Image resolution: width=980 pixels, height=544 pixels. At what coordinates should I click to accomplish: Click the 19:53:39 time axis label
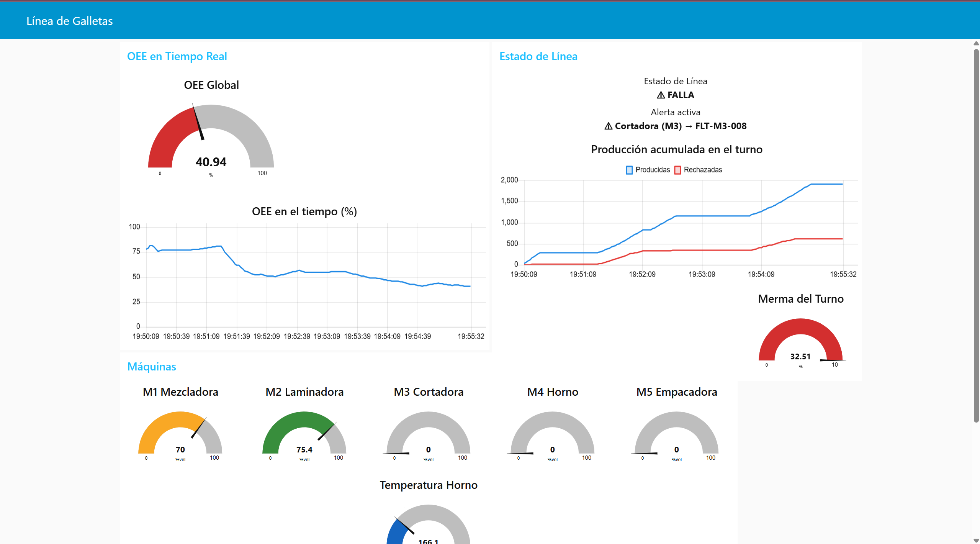[x=357, y=336]
